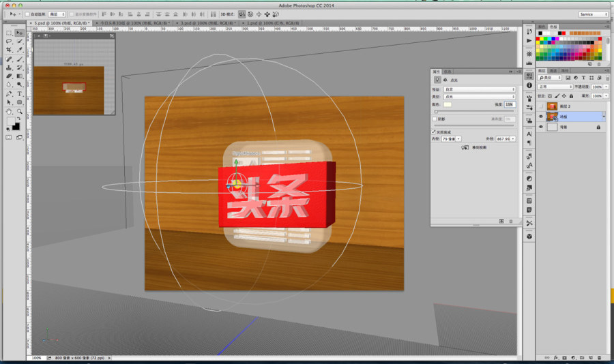Switch to the Color tab beside Swatches
This screenshot has height=364, width=614.
tap(542, 27)
